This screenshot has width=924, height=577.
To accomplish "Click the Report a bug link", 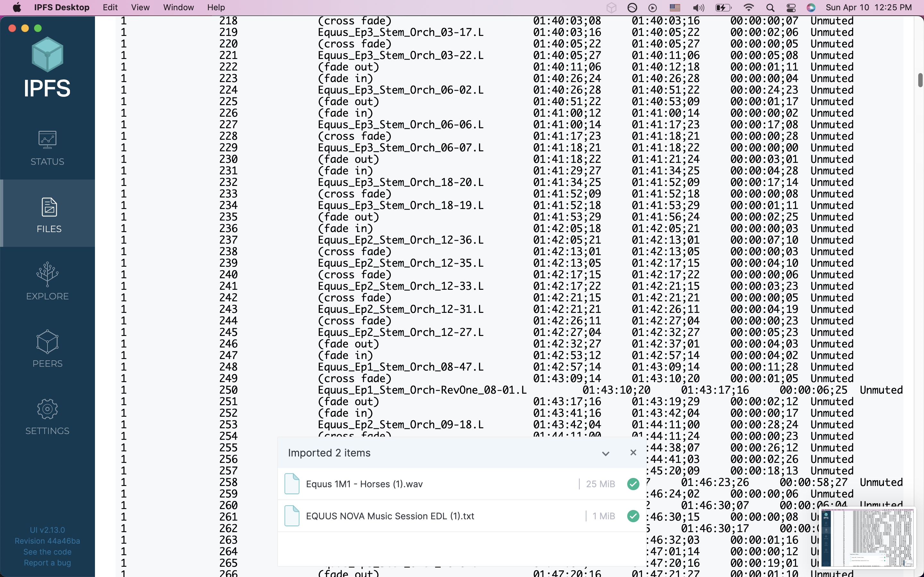I will [x=47, y=563].
